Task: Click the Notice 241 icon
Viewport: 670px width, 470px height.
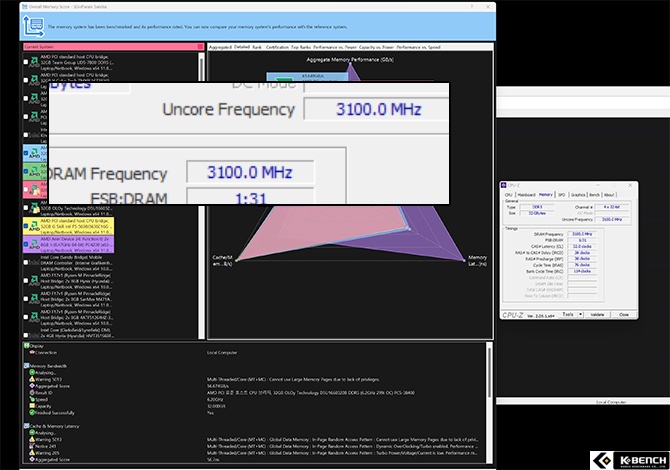Action: pos(32,446)
